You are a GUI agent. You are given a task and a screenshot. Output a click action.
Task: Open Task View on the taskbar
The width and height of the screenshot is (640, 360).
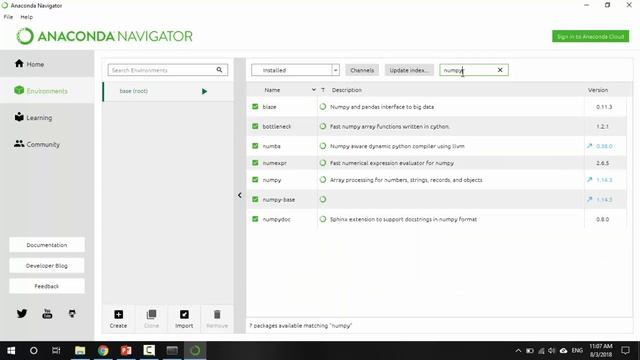pos(56,351)
